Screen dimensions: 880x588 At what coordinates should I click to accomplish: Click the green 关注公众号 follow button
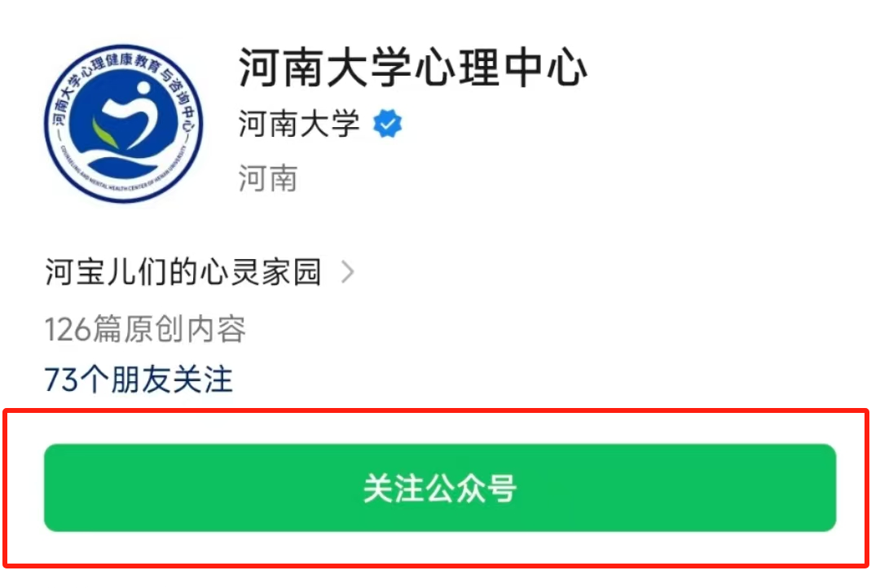[x=440, y=488]
